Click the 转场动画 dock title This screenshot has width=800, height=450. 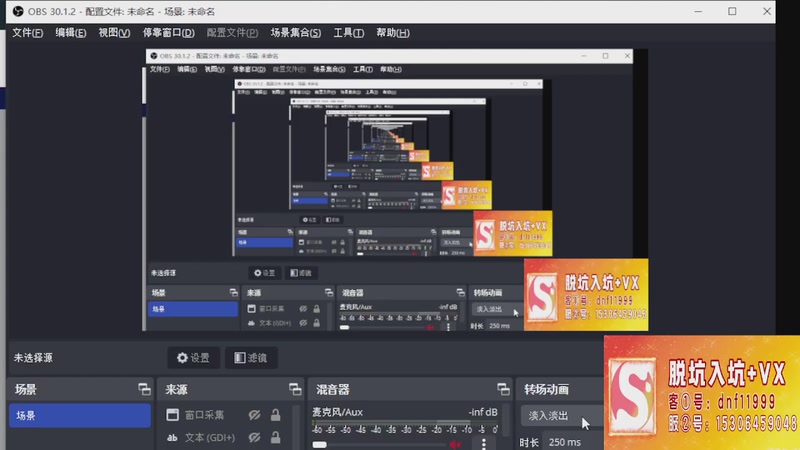pos(546,390)
